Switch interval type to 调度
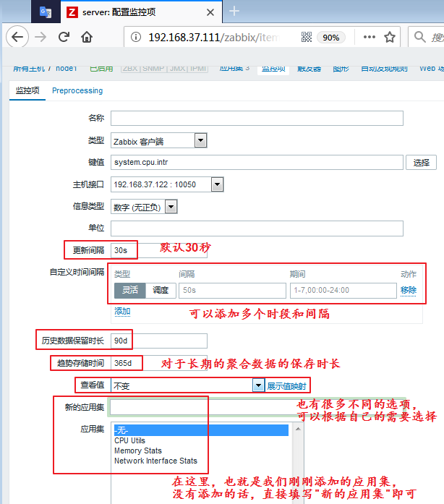 click(x=160, y=290)
